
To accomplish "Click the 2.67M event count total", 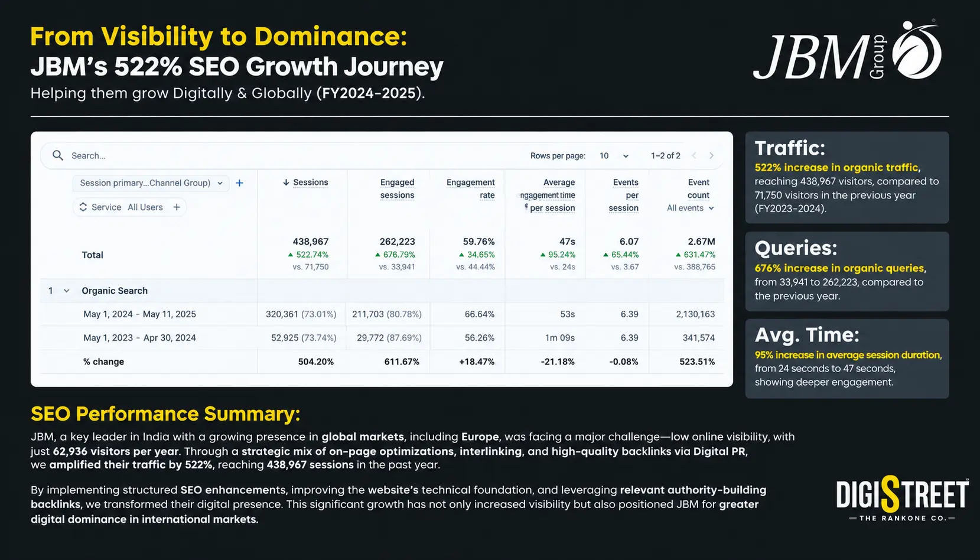I will point(702,242).
